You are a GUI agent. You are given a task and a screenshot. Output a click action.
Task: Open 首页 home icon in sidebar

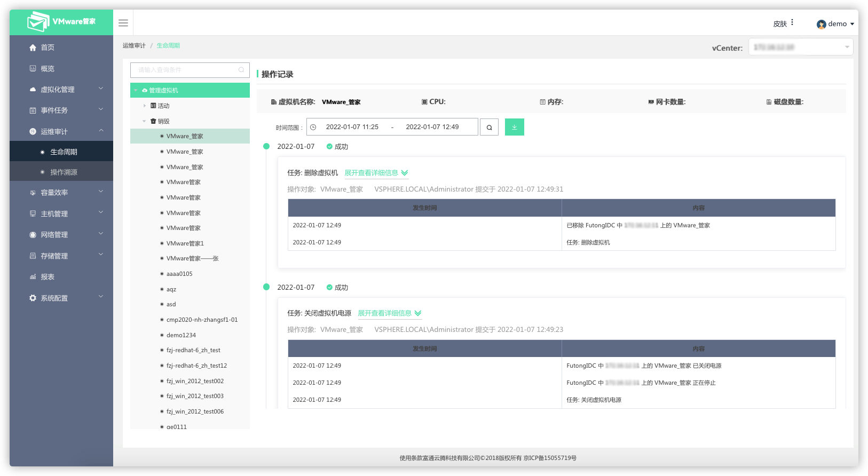tap(33, 47)
